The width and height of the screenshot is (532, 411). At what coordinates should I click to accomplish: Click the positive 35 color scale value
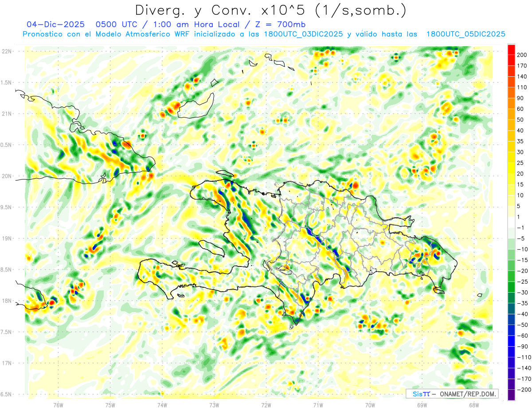(x=521, y=141)
